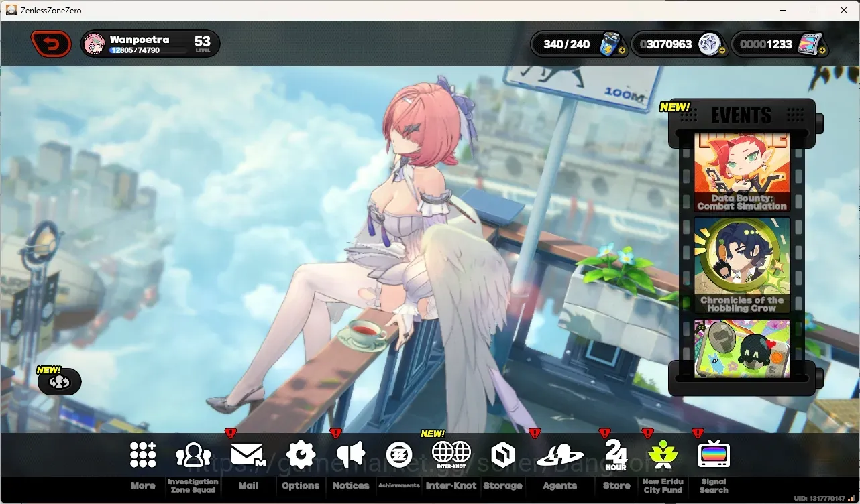Click the UID 1317770147 text
The width and height of the screenshot is (860, 504).
coord(819,499)
